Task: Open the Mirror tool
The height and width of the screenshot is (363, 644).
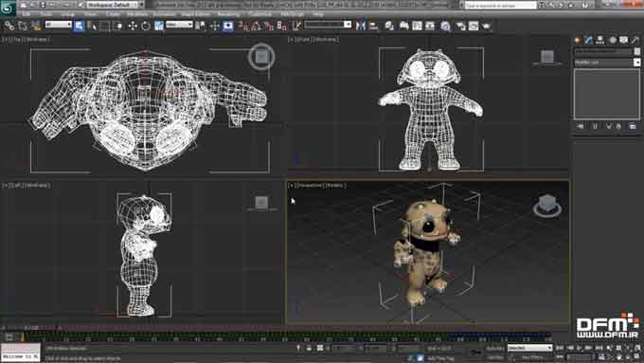Action: 361,26
